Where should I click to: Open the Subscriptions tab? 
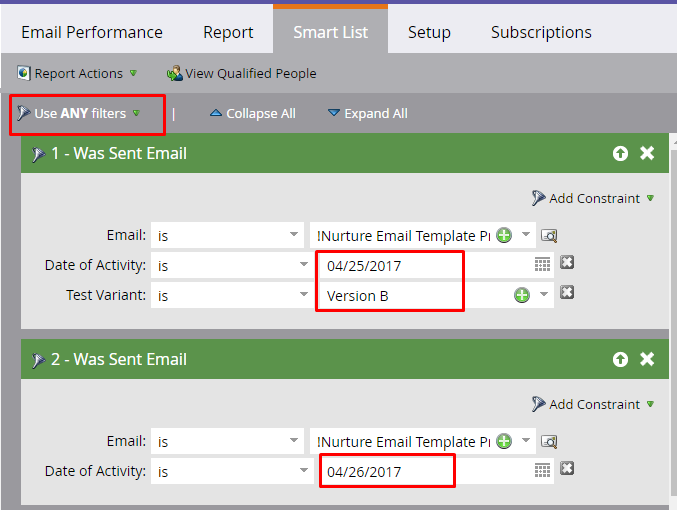541,32
